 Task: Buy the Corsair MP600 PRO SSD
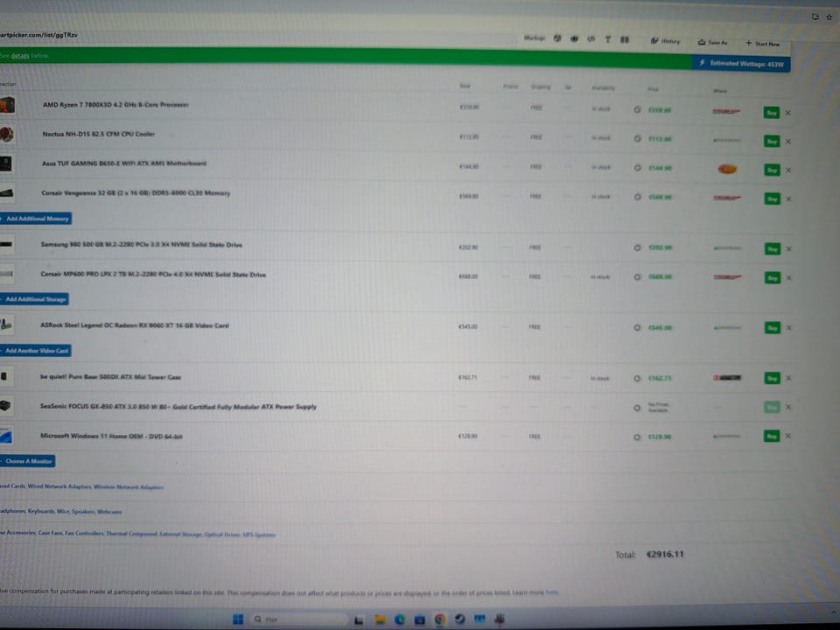point(772,277)
